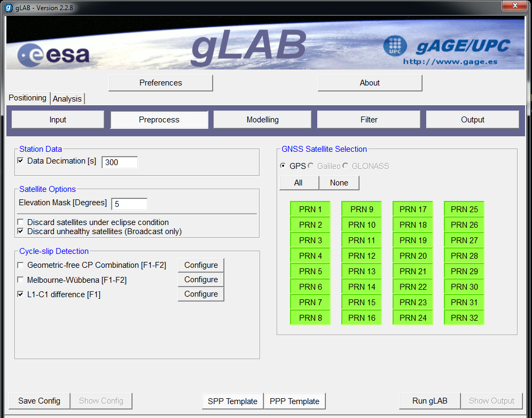Uncheck the Data Decimation checkbox

pyautogui.click(x=21, y=160)
